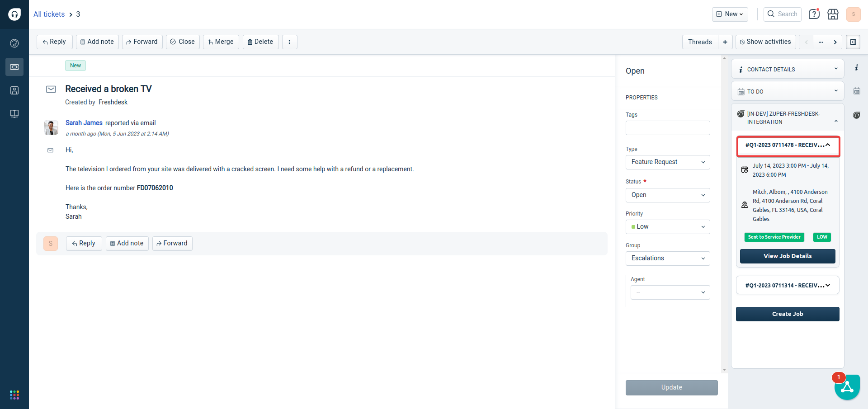Toggle the side panel collapse icon
This screenshot has height=409, width=868.
click(x=853, y=42)
